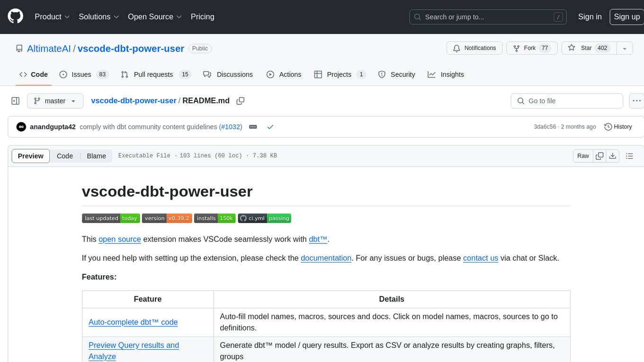
Task: Open anandgupta42 profile link
Action: coord(53,127)
